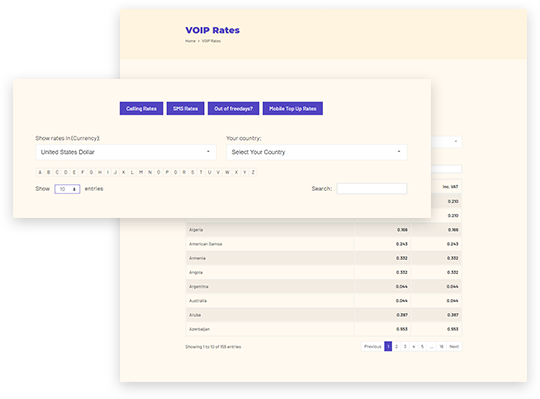Filter countries by letter Z
This screenshot has width=540, height=399.
point(253,172)
